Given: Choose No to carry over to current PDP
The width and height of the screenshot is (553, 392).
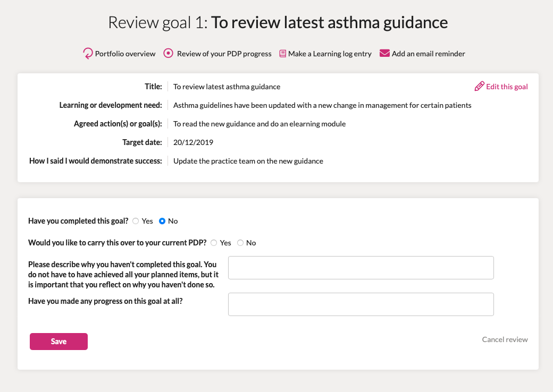Looking at the screenshot, I should 240,243.
